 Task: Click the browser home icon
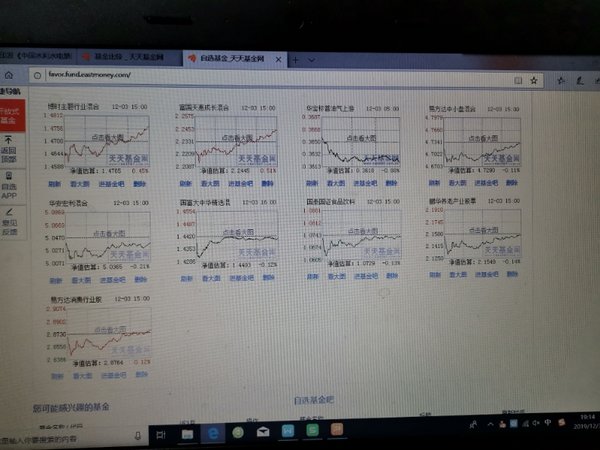(8, 75)
